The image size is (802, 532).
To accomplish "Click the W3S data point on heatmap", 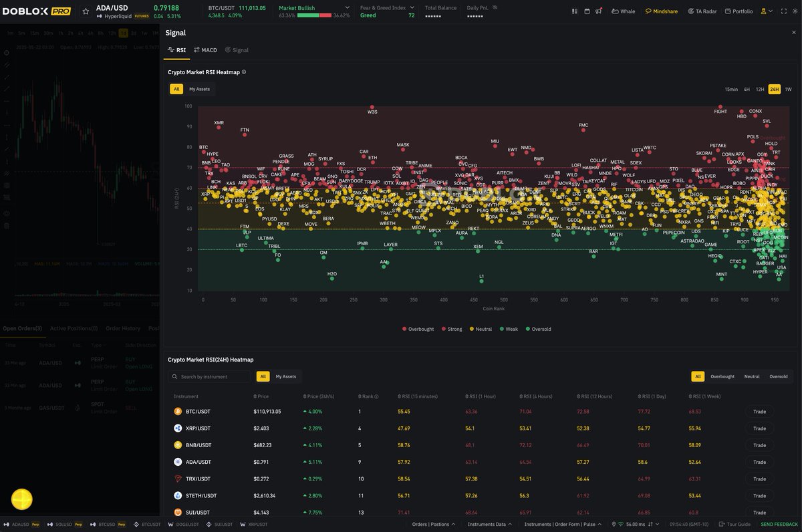I will click(x=372, y=107).
